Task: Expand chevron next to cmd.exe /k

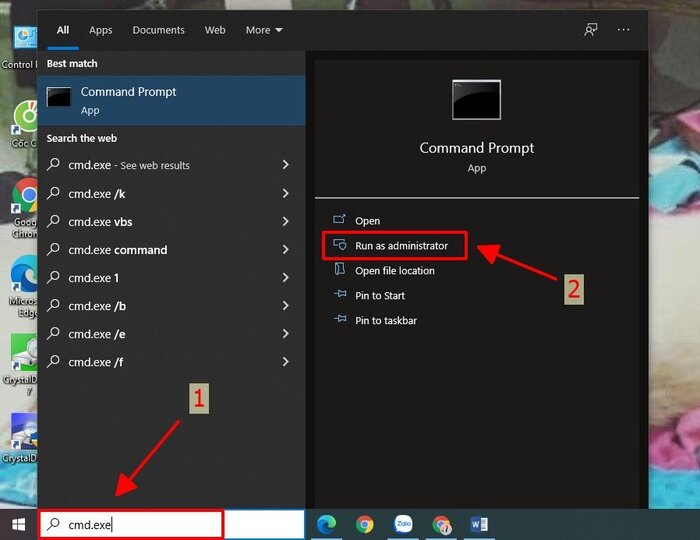Action: point(286,193)
